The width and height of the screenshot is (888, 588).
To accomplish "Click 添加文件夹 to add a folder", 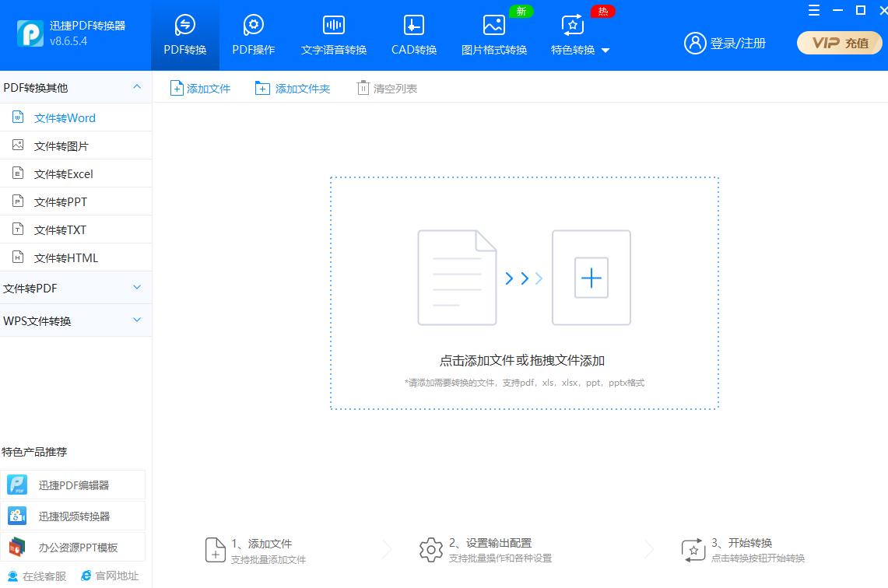I will (x=293, y=88).
